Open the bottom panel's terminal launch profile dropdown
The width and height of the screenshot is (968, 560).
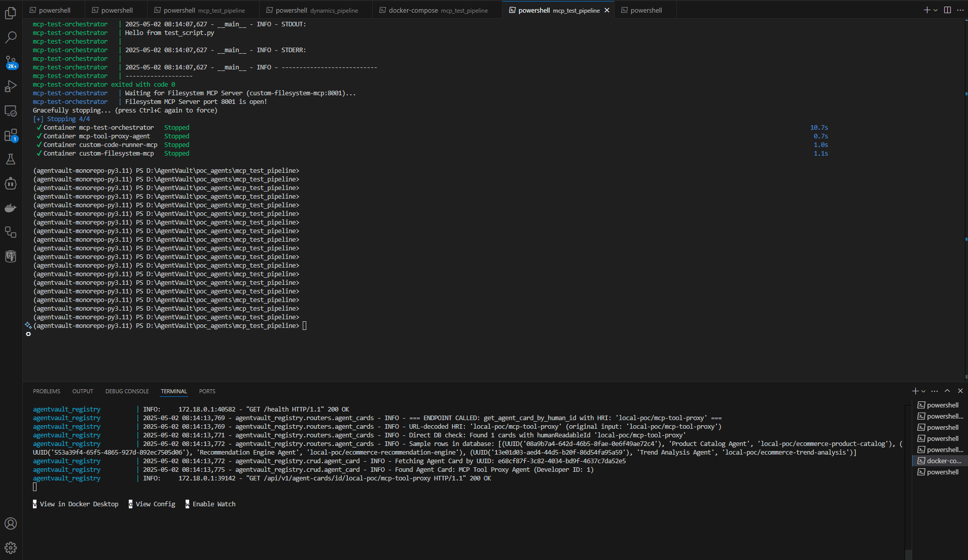tap(923, 391)
